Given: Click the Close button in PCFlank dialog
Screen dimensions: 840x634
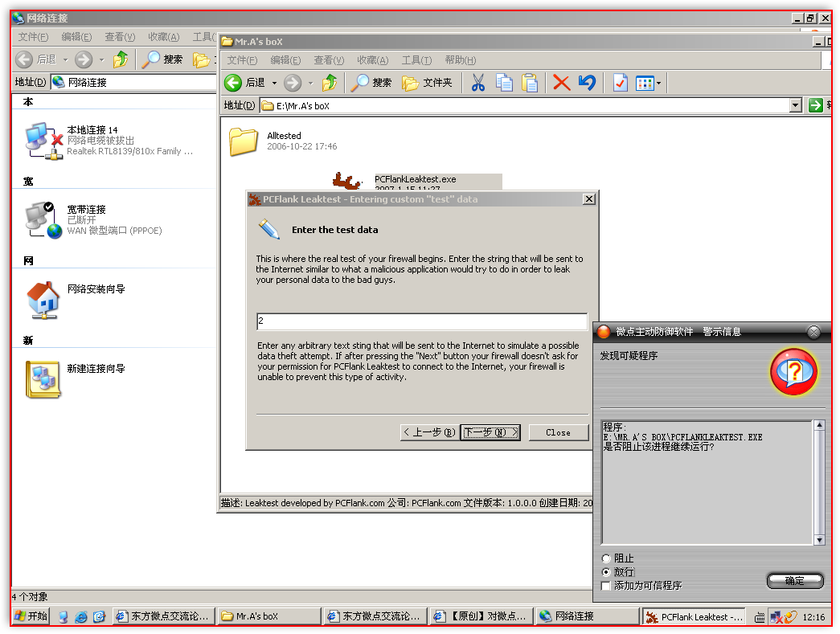Looking at the screenshot, I should coord(558,432).
